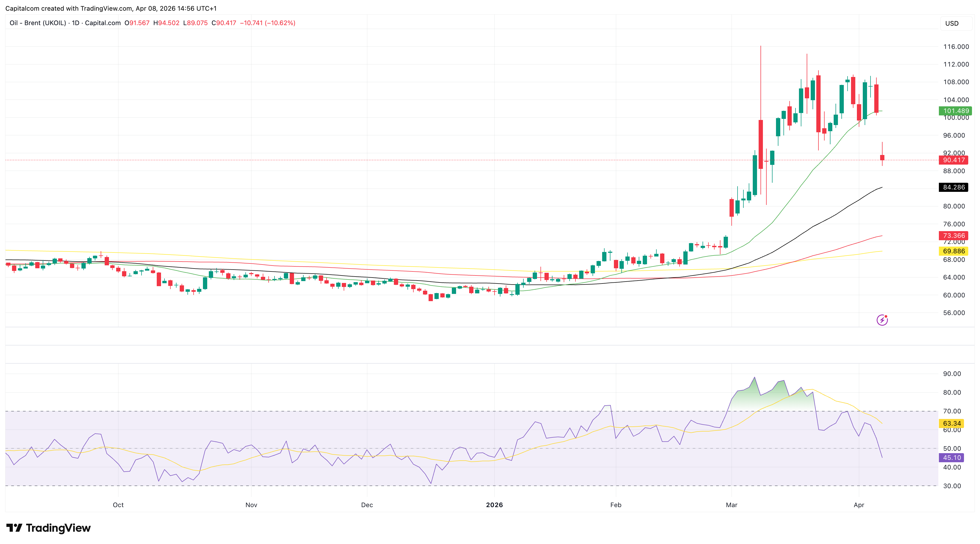Click the Mar label on time axis
980x544 pixels.
coord(731,505)
